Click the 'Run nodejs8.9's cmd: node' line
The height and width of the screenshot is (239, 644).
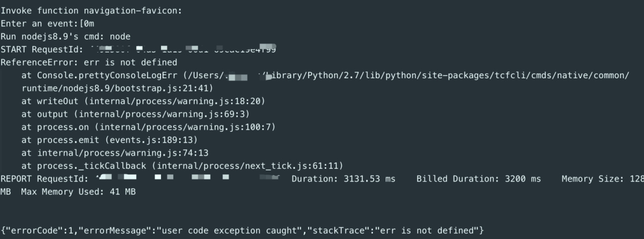tap(65, 36)
